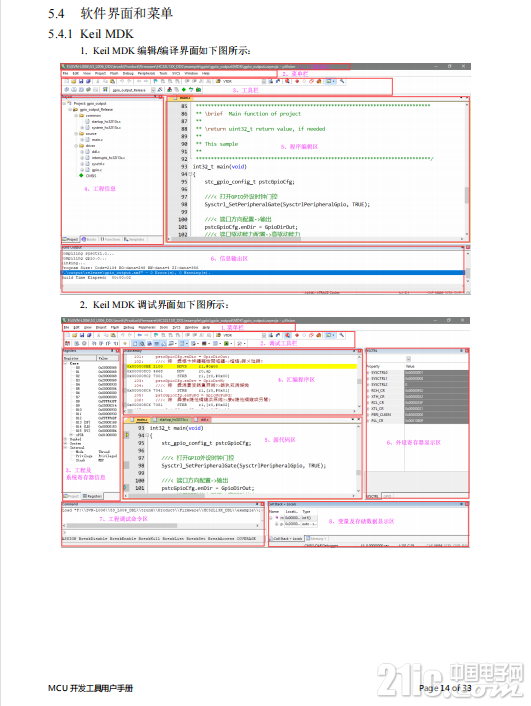Click Step Over icon in debug toolbar

pyautogui.click(x=101, y=344)
